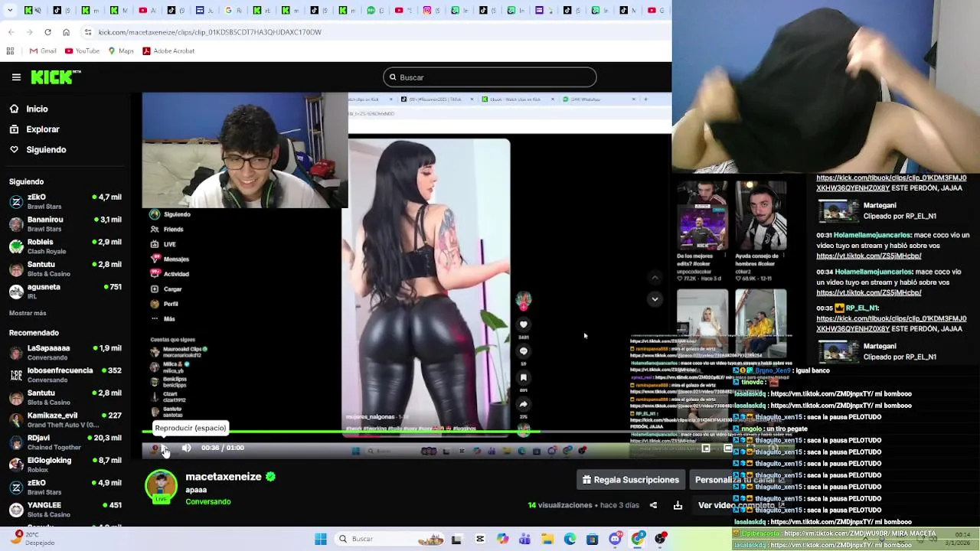
Task: Open ZEKO channel playing Brawl Stars (4,7 mil)
Action: (x=66, y=201)
